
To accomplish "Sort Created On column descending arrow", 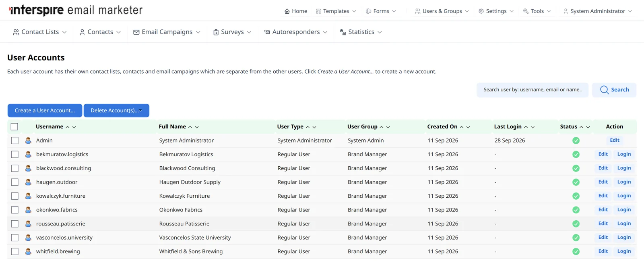I will [x=468, y=127].
